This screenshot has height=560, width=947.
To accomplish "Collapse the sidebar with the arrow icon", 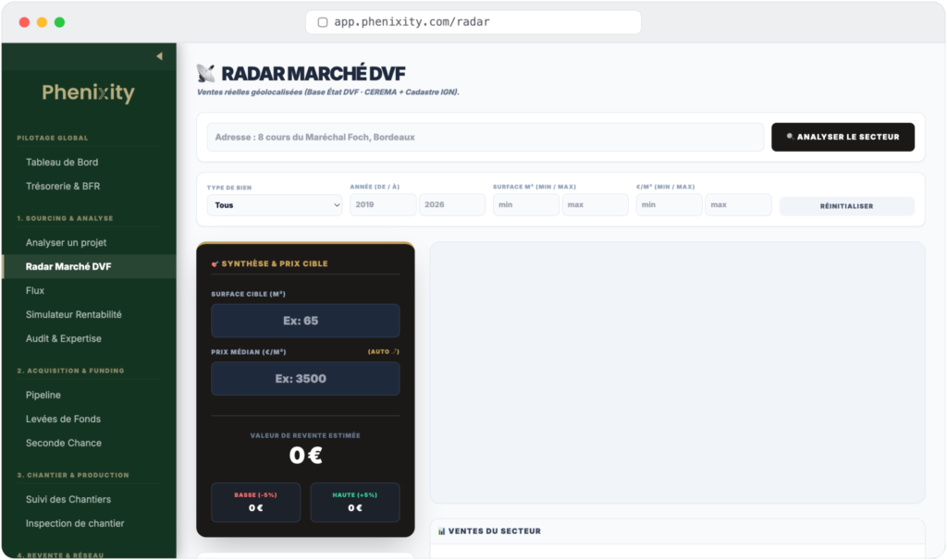I will pos(159,56).
